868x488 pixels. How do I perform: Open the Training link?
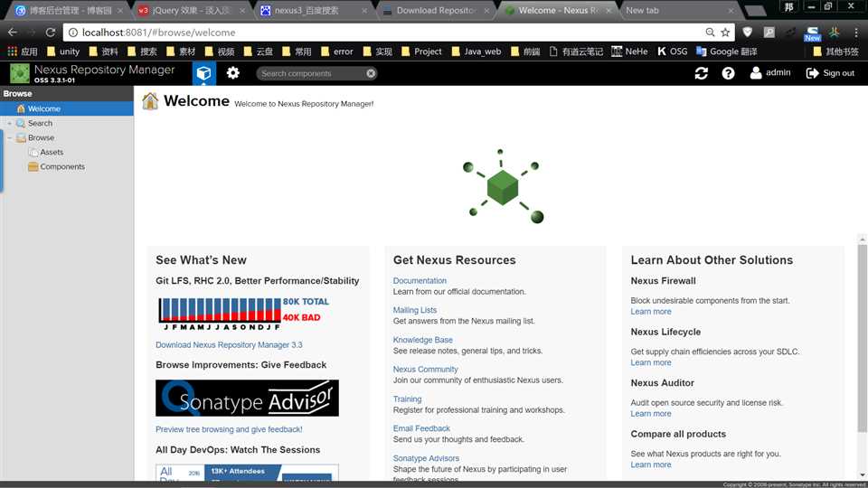pos(407,399)
